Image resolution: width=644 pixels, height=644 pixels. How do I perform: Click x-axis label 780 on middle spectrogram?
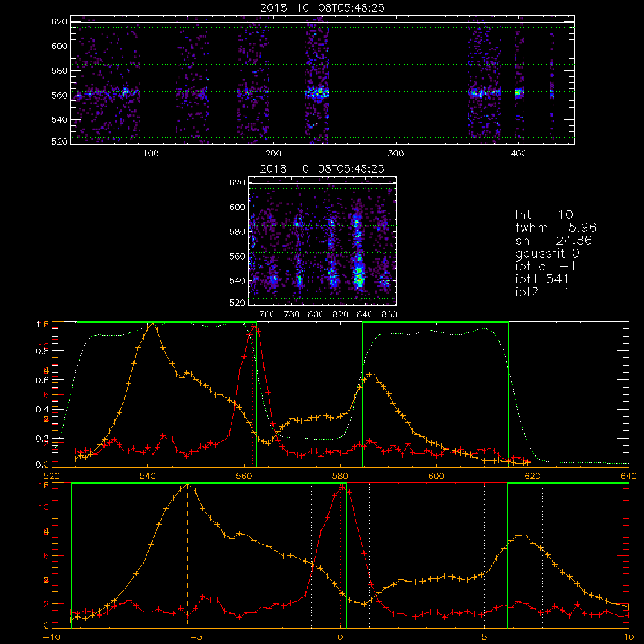292,315
